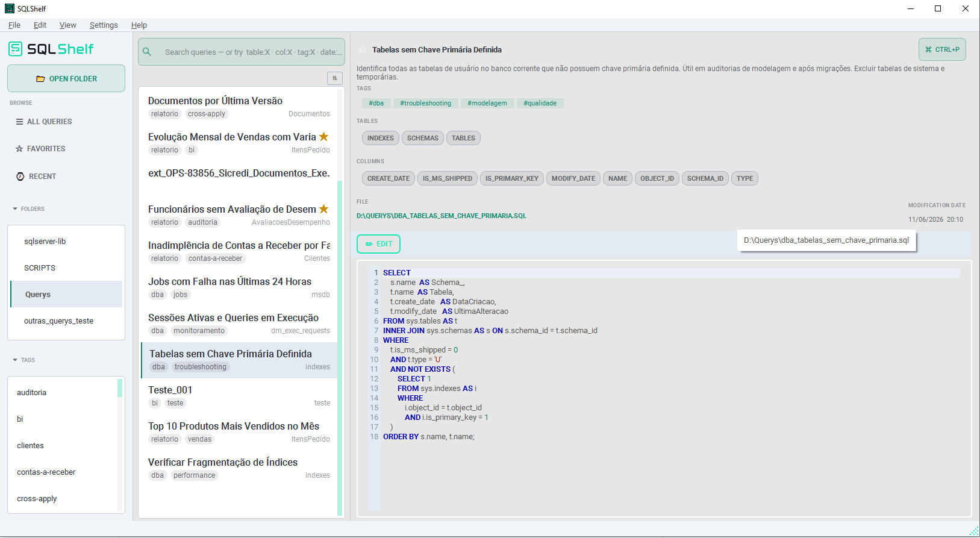980x538 pixels.
Task: Click the CTRL+P command button
Action: tap(942, 49)
